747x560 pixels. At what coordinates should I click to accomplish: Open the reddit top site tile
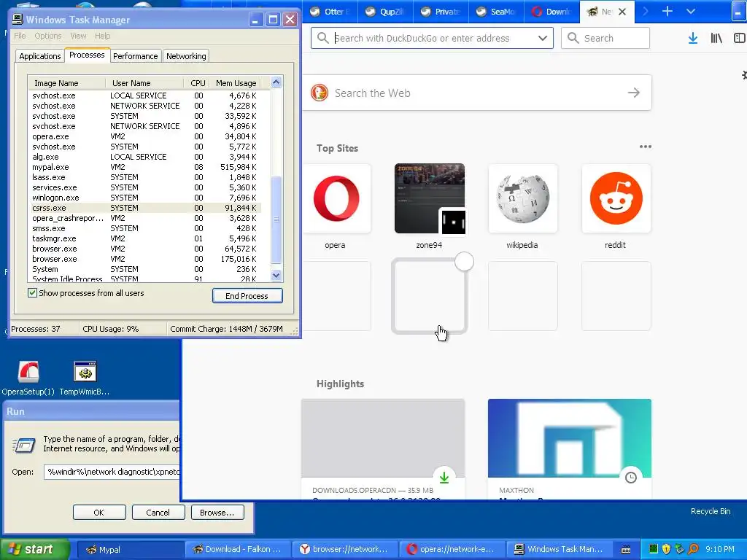tap(616, 198)
